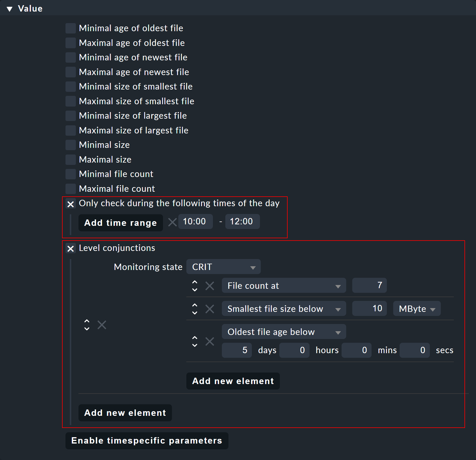Screen dimensions: 476x460
Task: Move the CRIT conjunction group down
Action: point(87,329)
